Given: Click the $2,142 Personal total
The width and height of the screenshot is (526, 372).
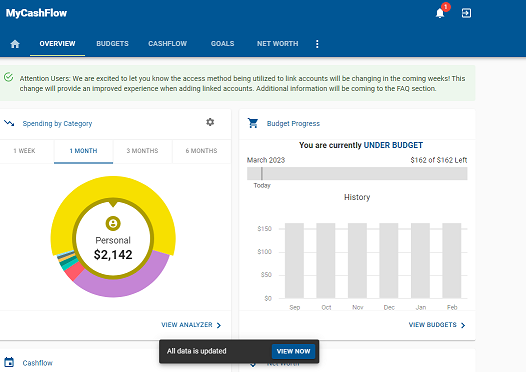Looking at the screenshot, I should click(x=113, y=255).
